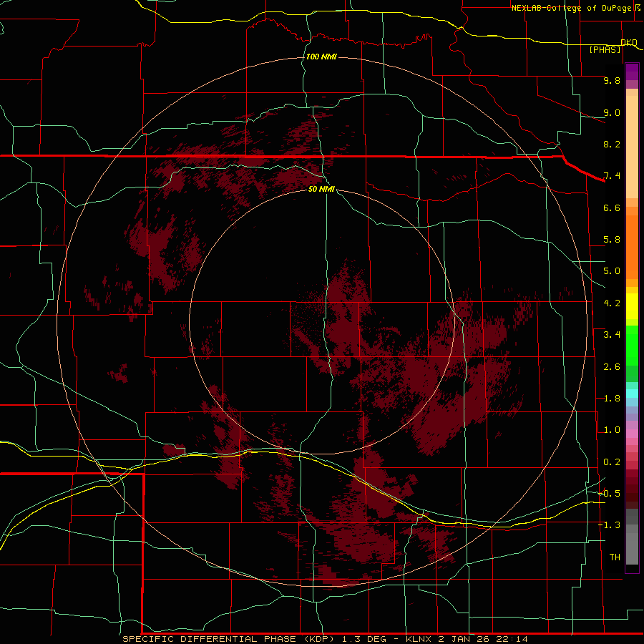Click the 6.6 scale value
This screenshot has width=644, height=644.
click(612, 208)
